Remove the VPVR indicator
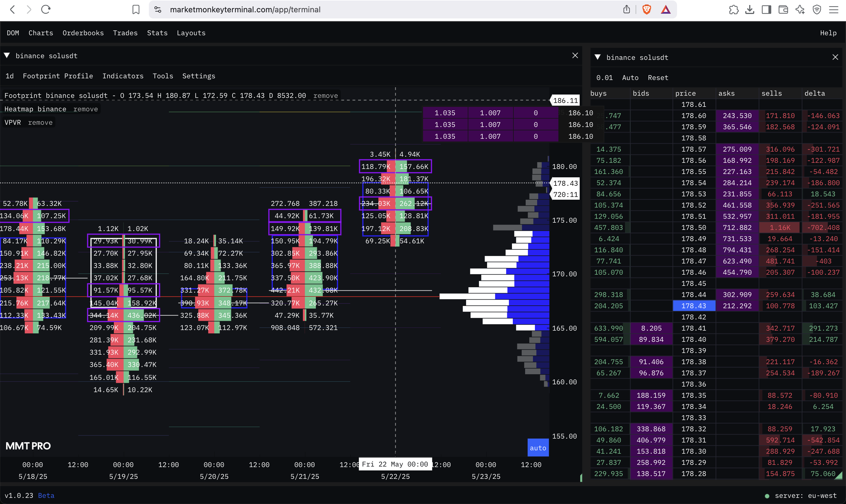 coord(40,123)
